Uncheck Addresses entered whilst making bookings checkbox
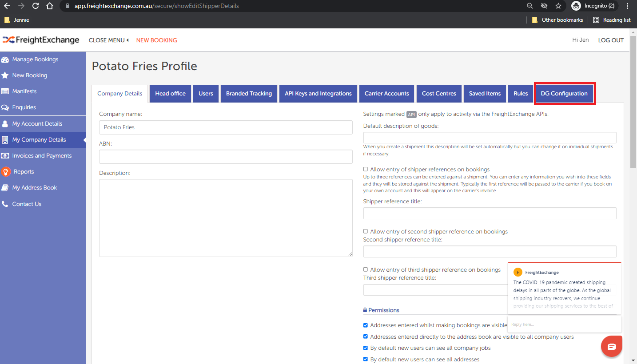The width and height of the screenshot is (637, 364). click(x=366, y=325)
